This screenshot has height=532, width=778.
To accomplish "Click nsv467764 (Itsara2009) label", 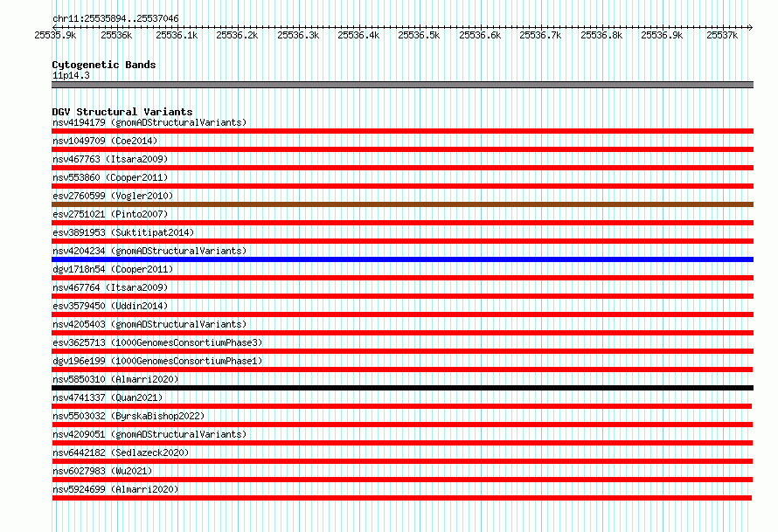I will pos(110,287).
